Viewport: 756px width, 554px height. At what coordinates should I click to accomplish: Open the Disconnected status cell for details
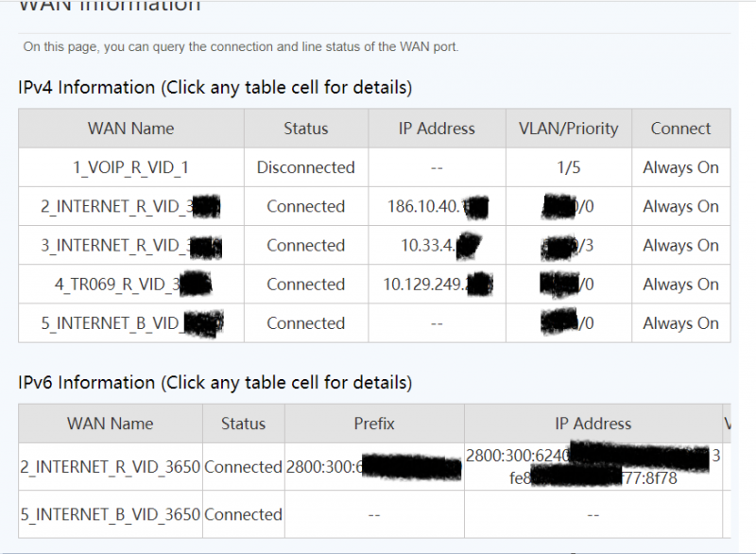pos(306,167)
